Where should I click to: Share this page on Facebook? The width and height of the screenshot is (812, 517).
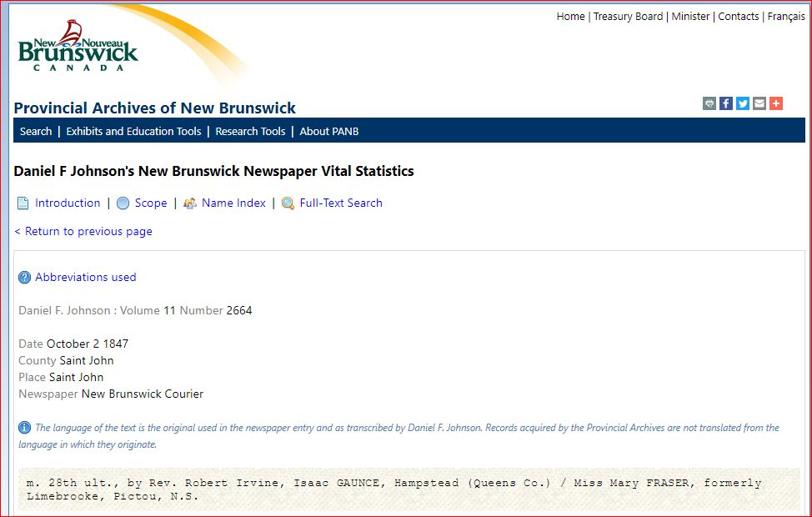(x=726, y=103)
